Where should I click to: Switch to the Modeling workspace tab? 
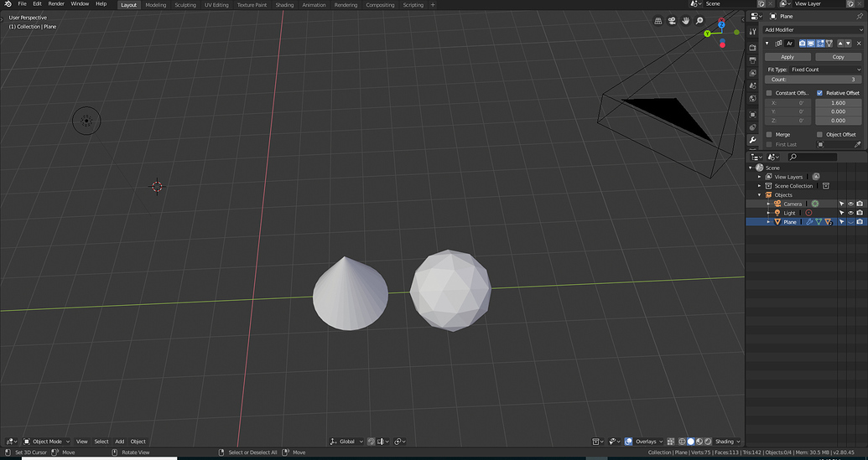coord(155,5)
